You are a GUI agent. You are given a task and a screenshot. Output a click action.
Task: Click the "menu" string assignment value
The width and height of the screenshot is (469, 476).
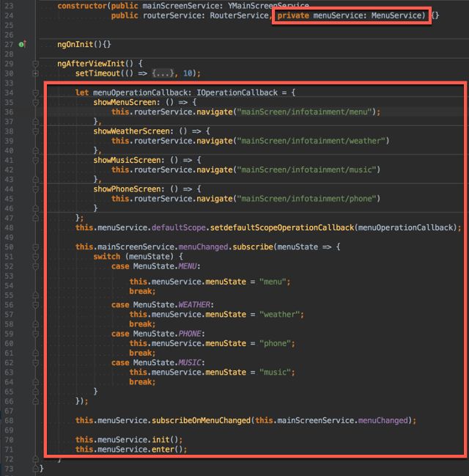pos(273,282)
